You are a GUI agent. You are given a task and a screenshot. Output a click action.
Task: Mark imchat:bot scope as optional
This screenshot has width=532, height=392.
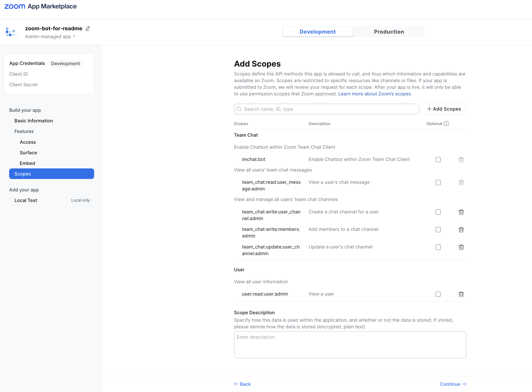[438, 160]
